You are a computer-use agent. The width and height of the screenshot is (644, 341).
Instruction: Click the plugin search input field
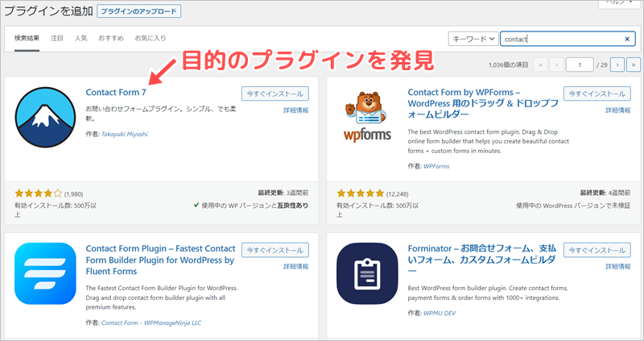(561, 39)
